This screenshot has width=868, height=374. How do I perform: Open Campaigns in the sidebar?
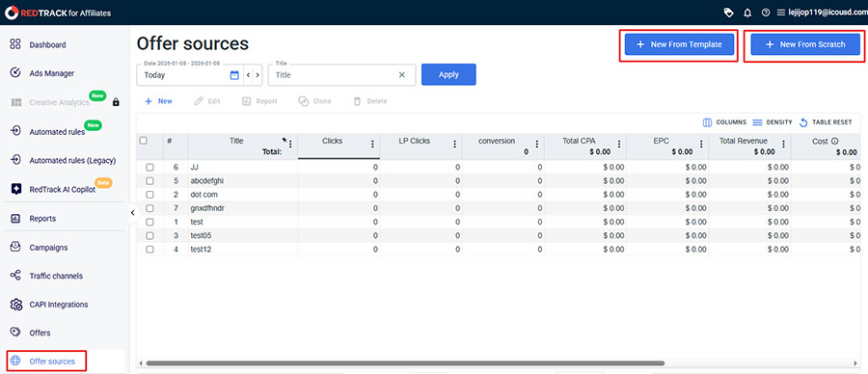click(x=49, y=248)
